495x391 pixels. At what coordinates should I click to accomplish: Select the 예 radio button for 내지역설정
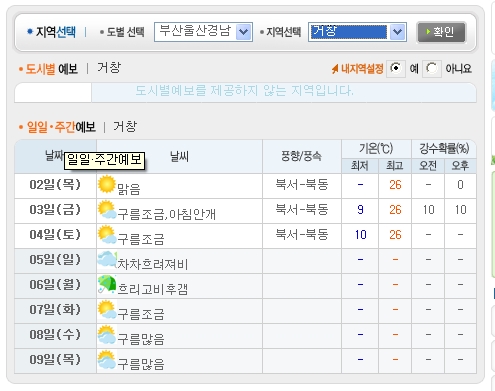396,69
